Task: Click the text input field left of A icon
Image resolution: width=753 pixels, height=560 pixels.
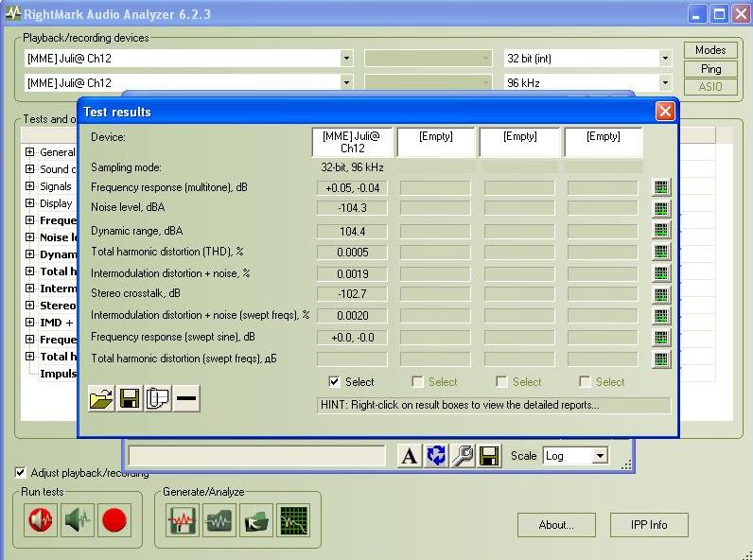Action: point(257,456)
